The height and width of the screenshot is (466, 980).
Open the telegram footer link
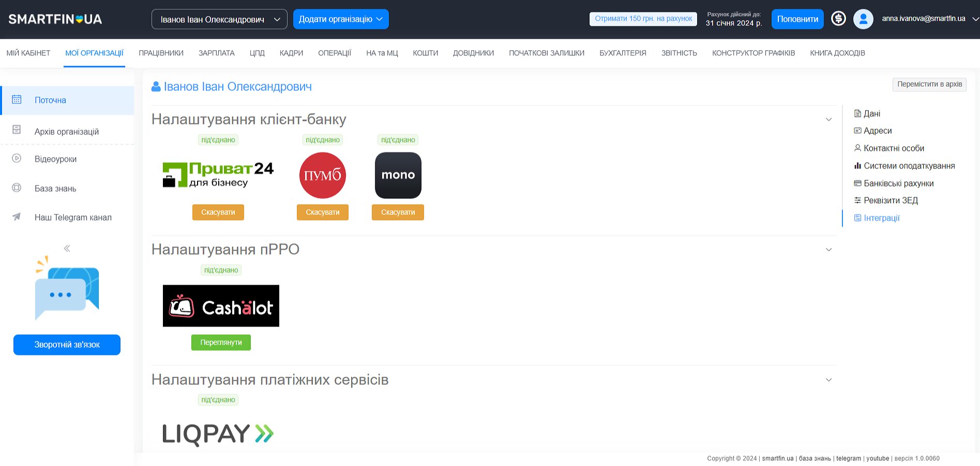tap(849, 458)
